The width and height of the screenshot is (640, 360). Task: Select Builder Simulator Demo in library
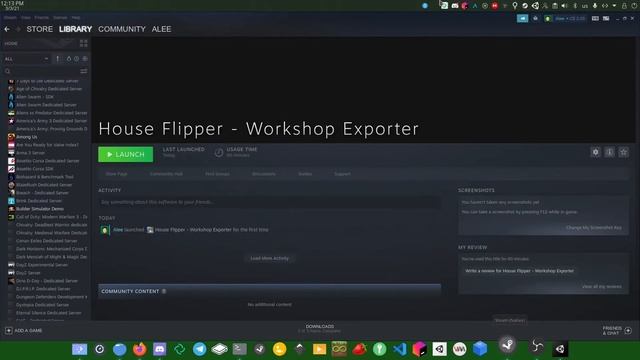[40, 209]
